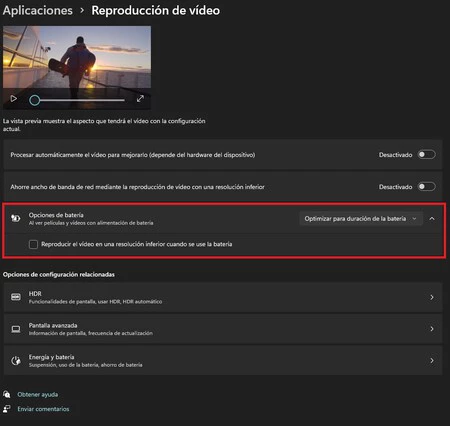The height and width of the screenshot is (426, 450).
Task: Open the Optimizar para duración de la batería dropdown
Action: 361,219
